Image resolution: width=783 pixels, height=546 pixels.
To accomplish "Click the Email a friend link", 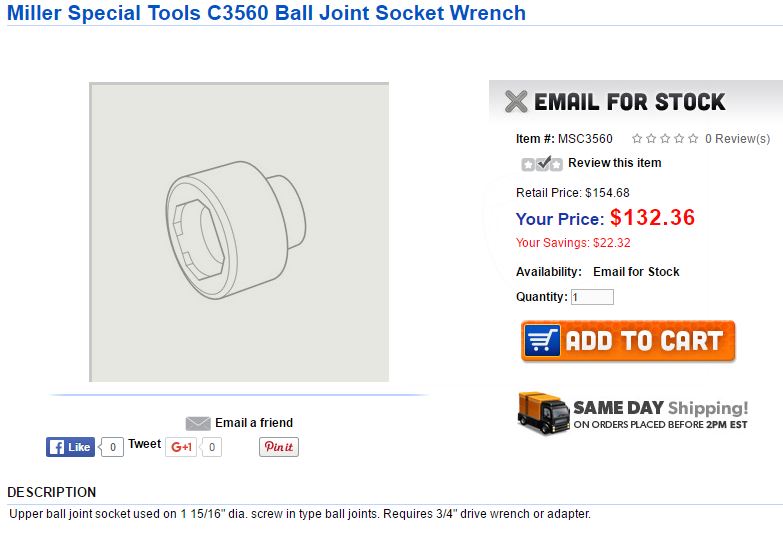I will pyautogui.click(x=254, y=423).
